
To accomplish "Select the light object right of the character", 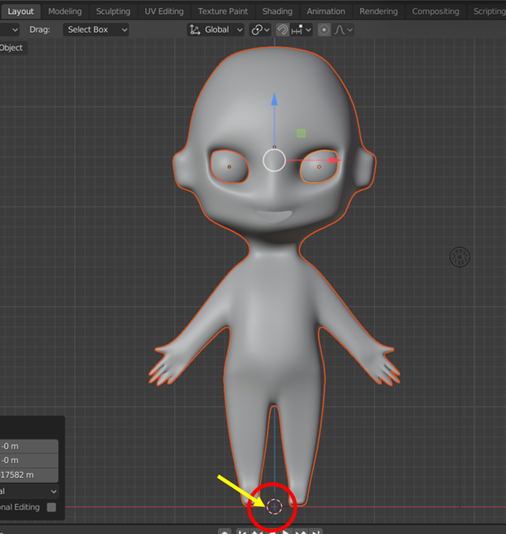I will point(460,257).
